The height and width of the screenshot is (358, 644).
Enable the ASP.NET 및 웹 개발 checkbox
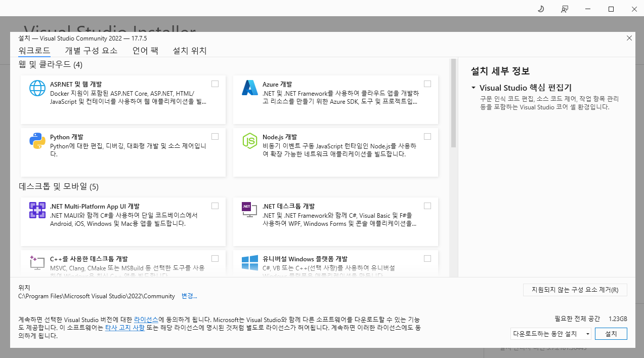[x=215, y=84]
